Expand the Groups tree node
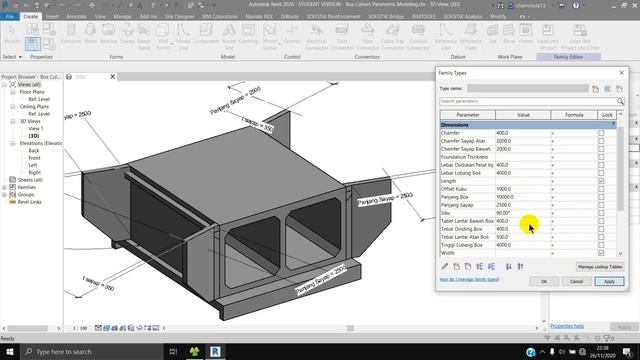 (x=4, y=194)
